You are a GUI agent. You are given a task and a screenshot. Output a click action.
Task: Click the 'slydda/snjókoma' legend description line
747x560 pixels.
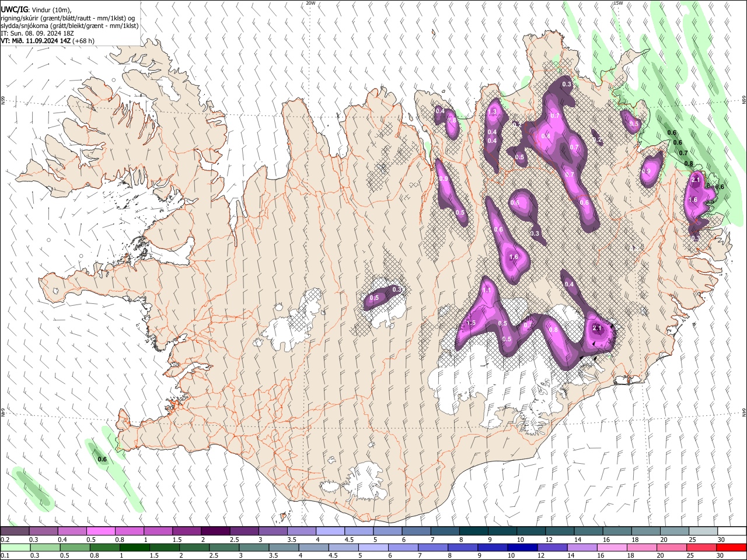(69, 26)
